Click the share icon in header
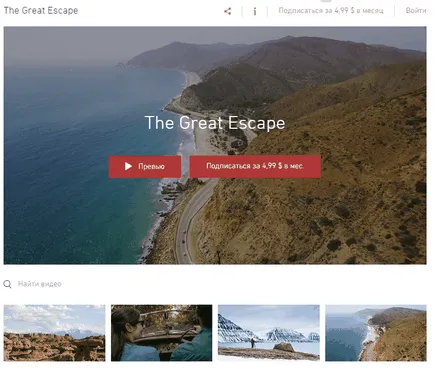Viewport: 434px width, 375px height. [x=228, y=11]
